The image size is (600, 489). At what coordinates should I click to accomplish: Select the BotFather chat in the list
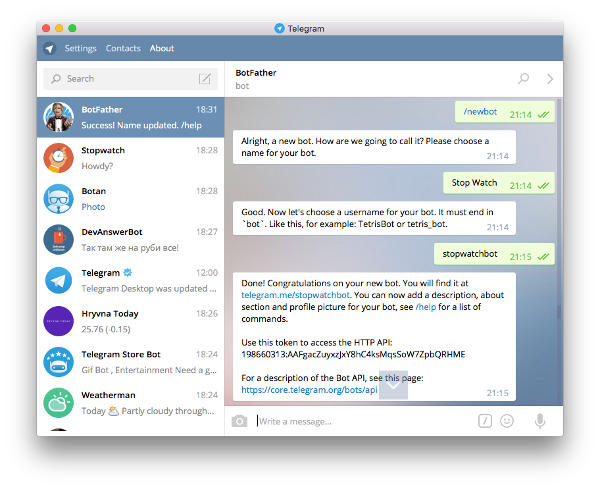(130, 117)
